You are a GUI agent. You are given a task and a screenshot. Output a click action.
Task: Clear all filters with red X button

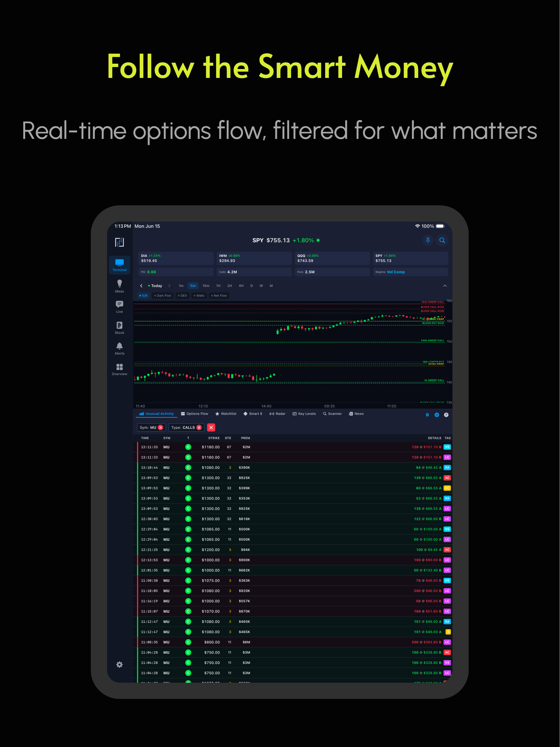(x=211, y=428)
